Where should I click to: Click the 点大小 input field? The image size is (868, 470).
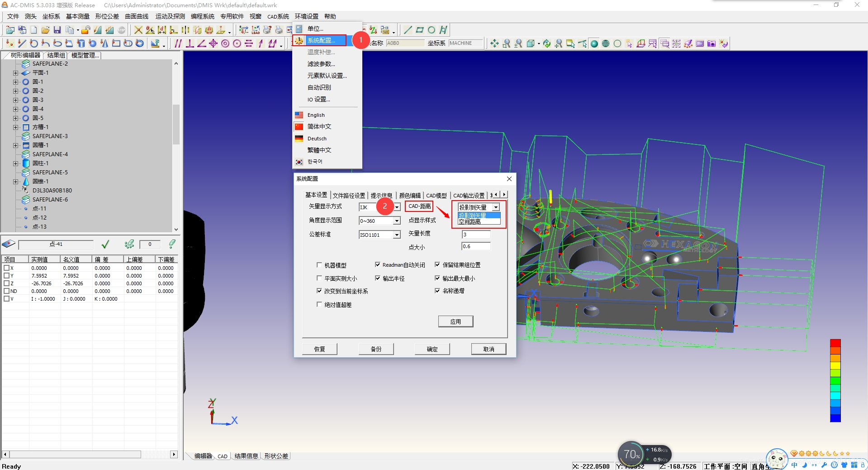tap(476, 246)
